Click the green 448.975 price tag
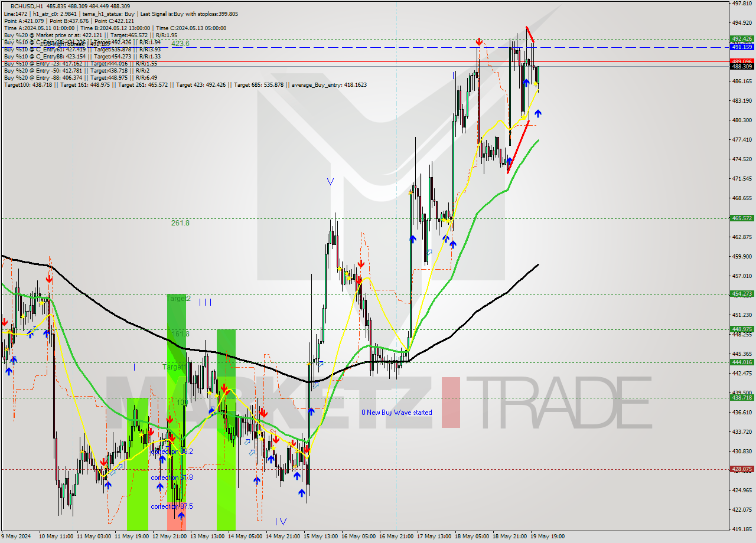 (x=741, y=329)
